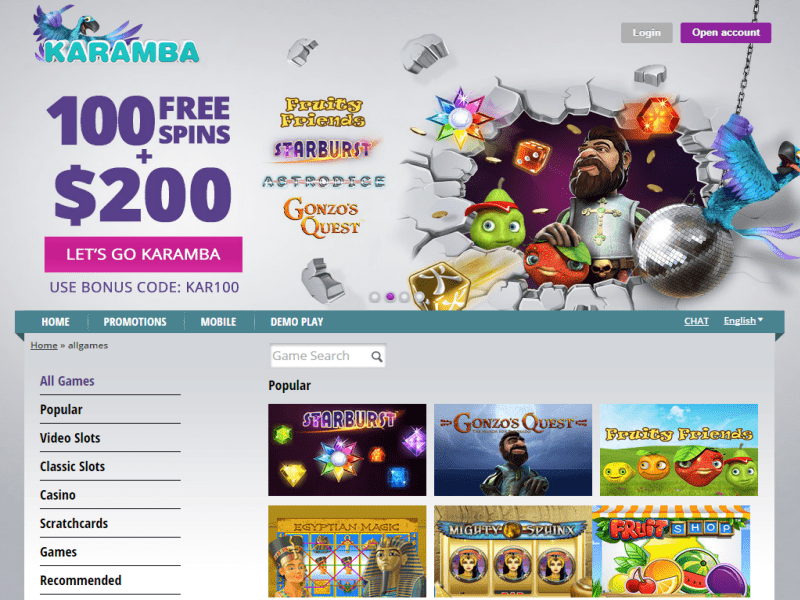Select the first carousel dot
Viewport: 800px width, 600px height.
[374, 297]
